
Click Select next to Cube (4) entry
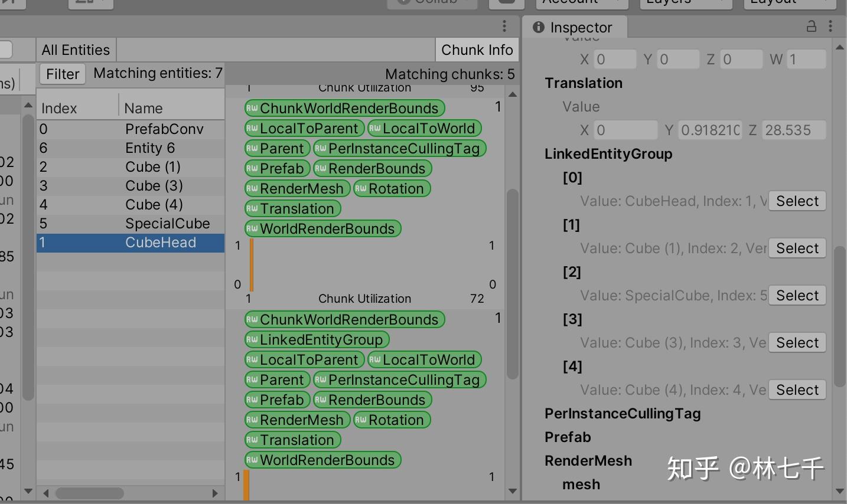(x=797, y=390)
